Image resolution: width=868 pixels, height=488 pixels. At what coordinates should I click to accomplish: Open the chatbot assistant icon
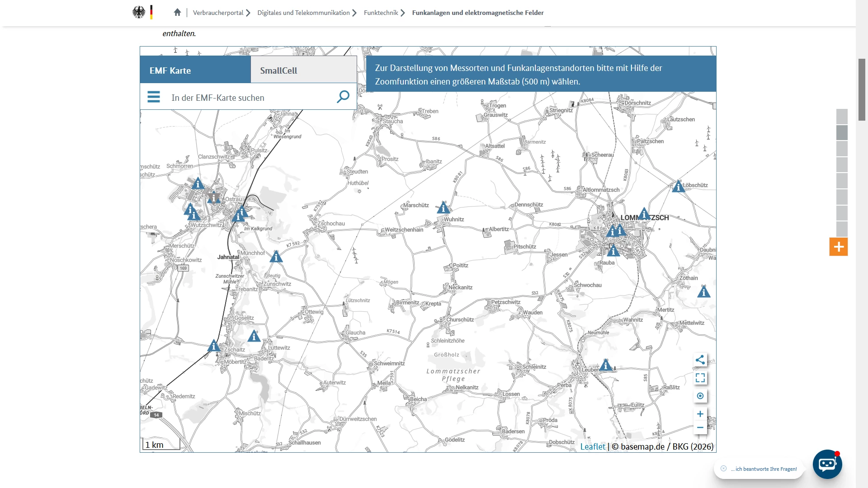(x=827, y=464)
